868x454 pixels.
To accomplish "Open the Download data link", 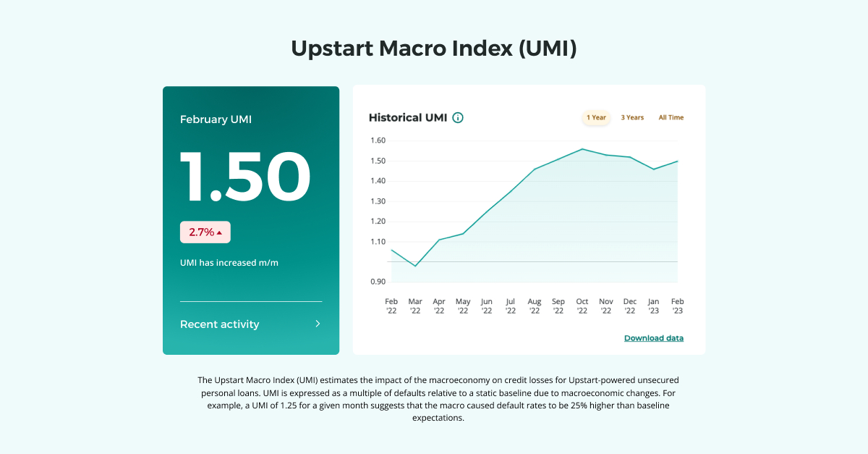I will pos(653,338).
